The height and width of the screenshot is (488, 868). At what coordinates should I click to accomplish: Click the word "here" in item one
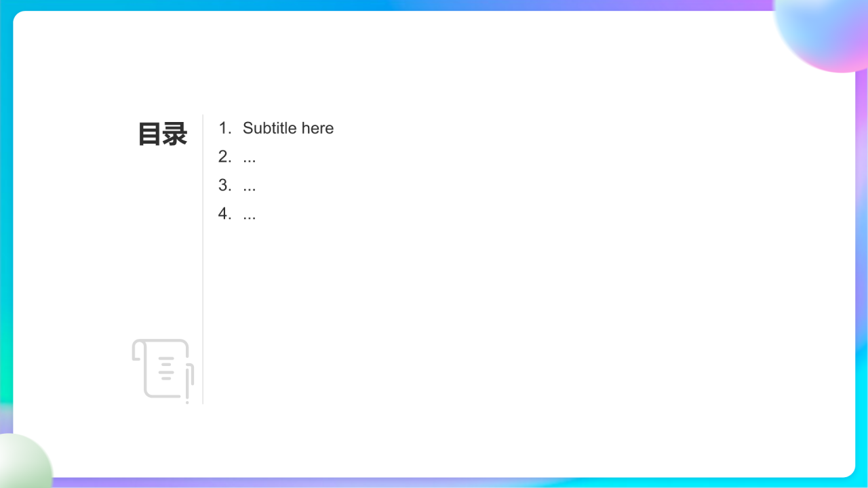(318, 128)
